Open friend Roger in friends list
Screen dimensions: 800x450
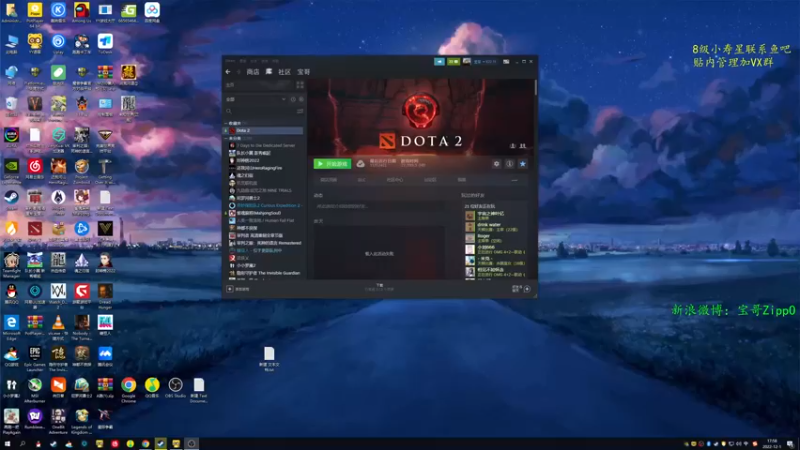(x=495, y=238)
